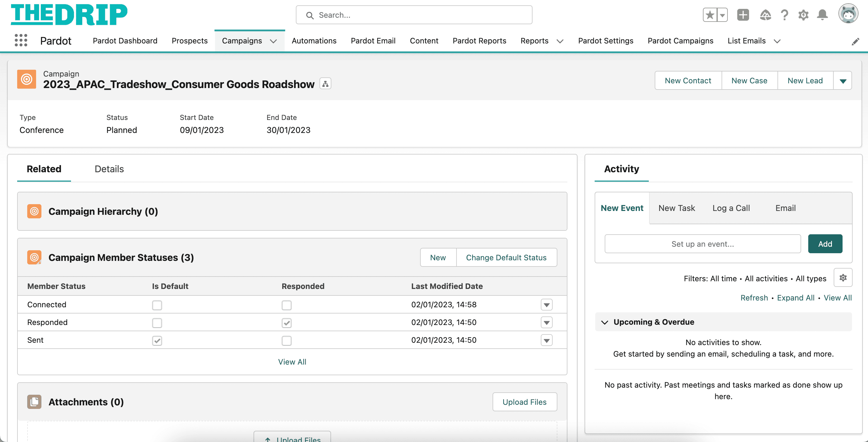Click the New Lead button
Screen dimensions: 868x442
tap(805, 80)
